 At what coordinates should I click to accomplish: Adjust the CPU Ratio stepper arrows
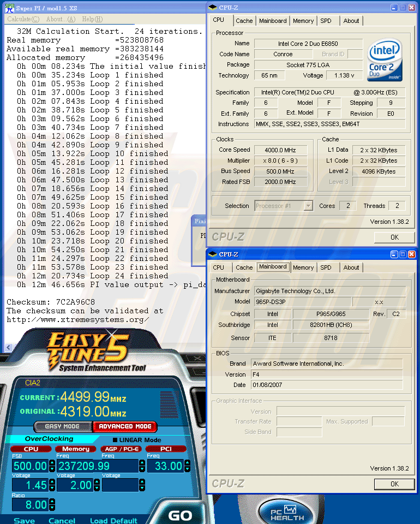coord(52,504)
